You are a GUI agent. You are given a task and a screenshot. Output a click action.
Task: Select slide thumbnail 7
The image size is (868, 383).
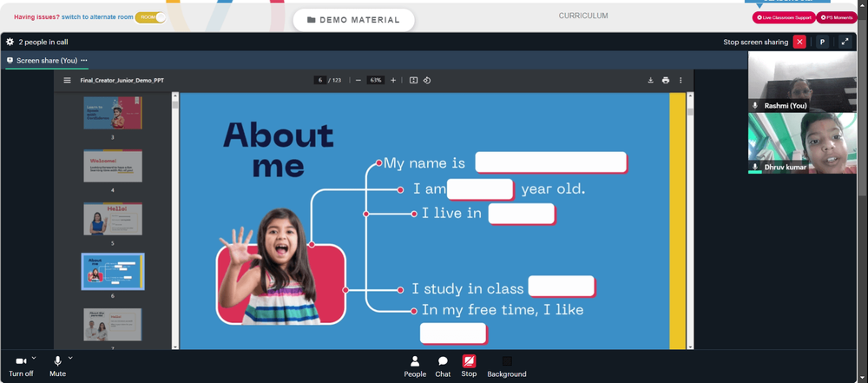[112, 325]
